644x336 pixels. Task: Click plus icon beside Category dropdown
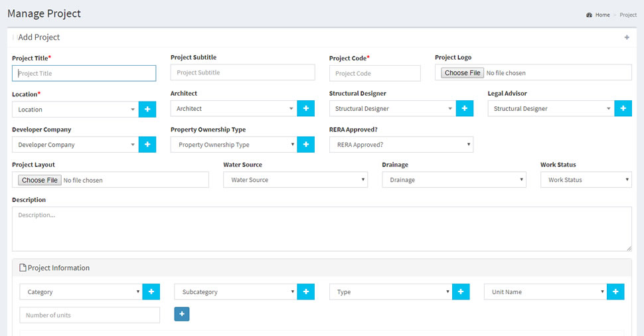(x=151, y=292)
